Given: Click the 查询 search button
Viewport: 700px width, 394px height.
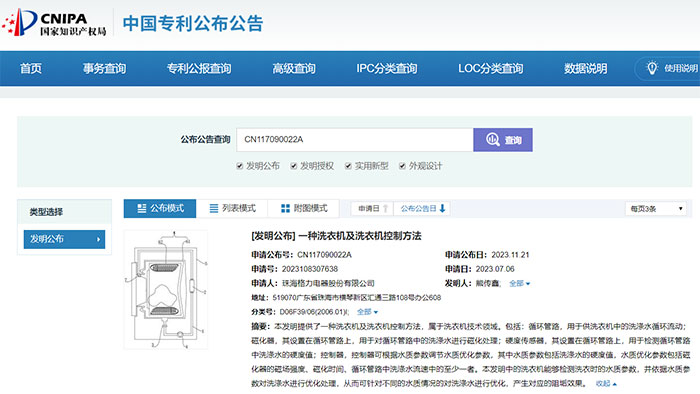Looking at the screenshot, I should click(x=503, y=140).
